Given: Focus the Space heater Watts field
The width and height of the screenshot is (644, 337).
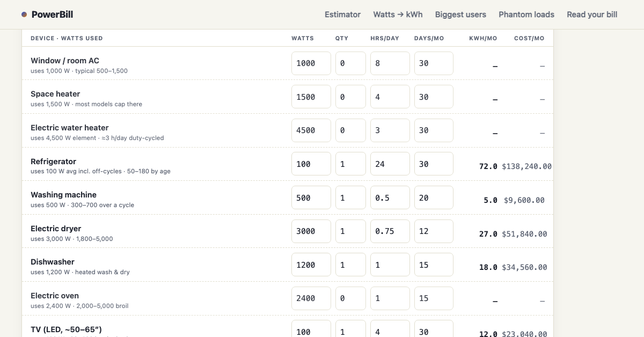Looking at the screenshot, I should [x=311, y=97].
